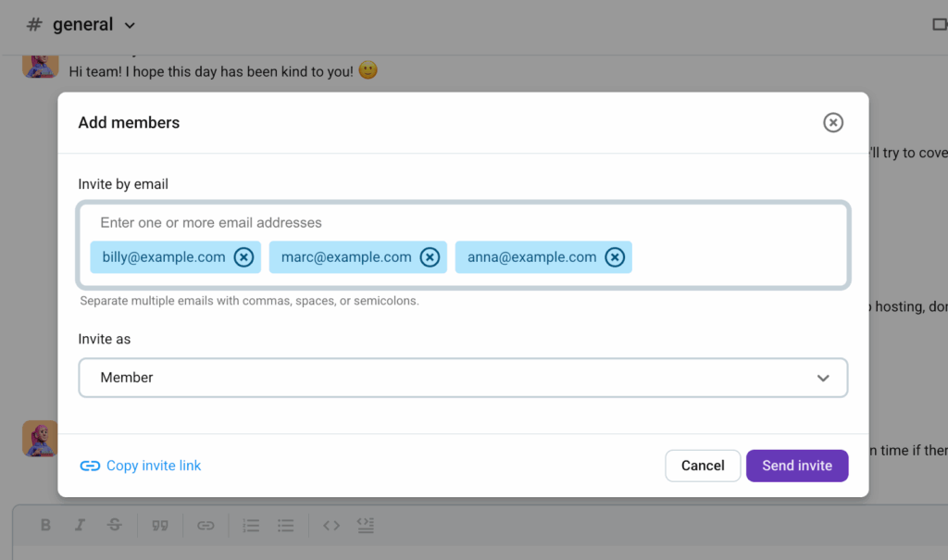Open the user avatar on the bottom message

[41, 439]
